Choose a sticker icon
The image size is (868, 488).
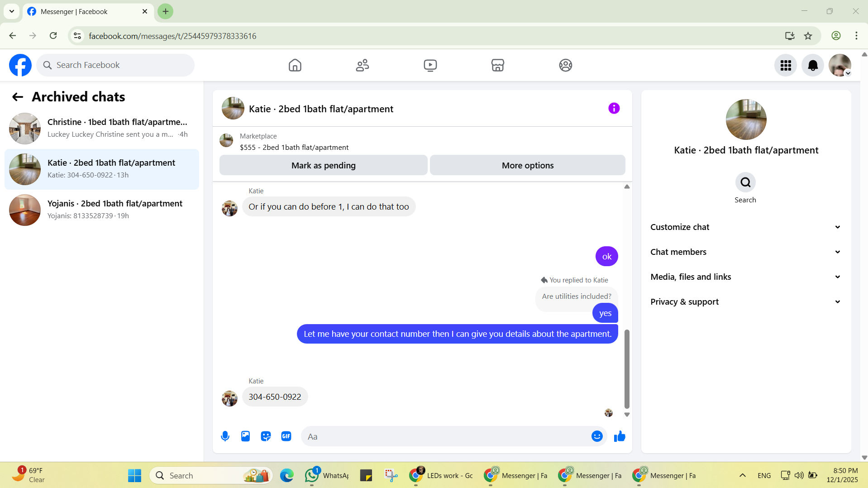[x=266, y=436]
